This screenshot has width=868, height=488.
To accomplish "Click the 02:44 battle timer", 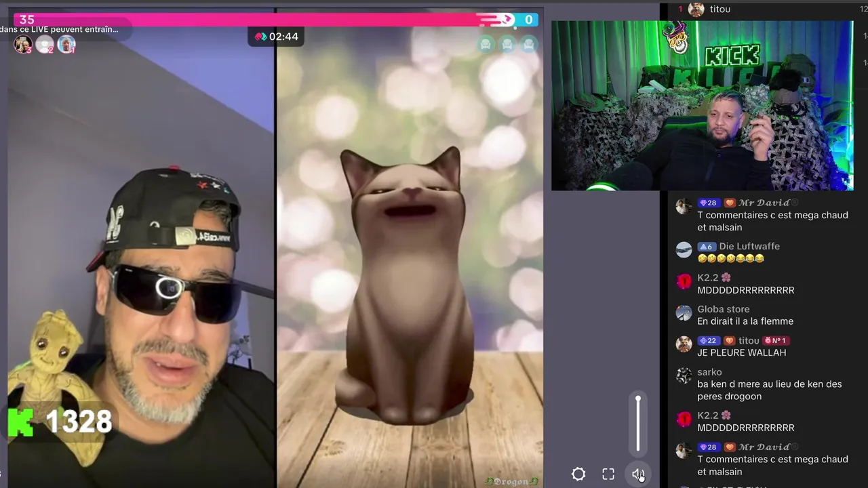I will [277, 37].
